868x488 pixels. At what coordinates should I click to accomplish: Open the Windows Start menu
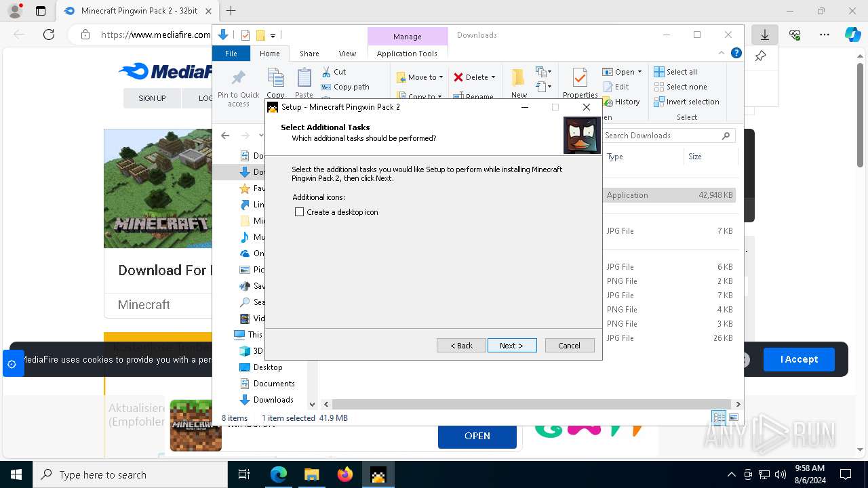(x=16, y=474)
